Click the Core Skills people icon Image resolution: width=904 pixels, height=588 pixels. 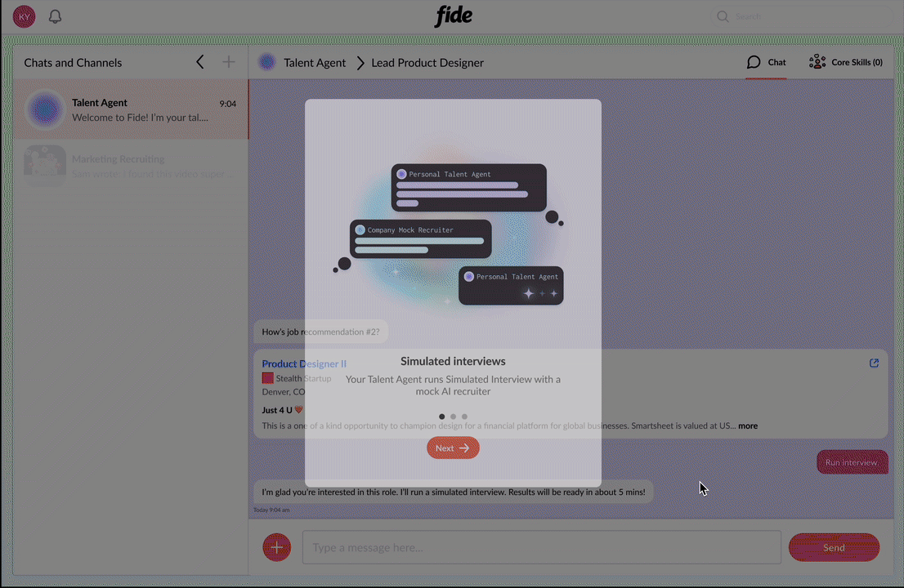817,61
